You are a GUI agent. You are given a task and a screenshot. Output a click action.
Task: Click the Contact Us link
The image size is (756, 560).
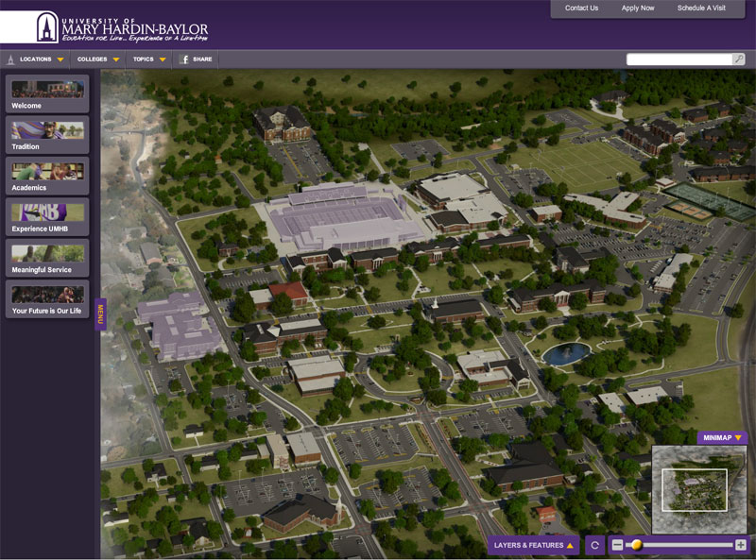[x=581, y=8]
